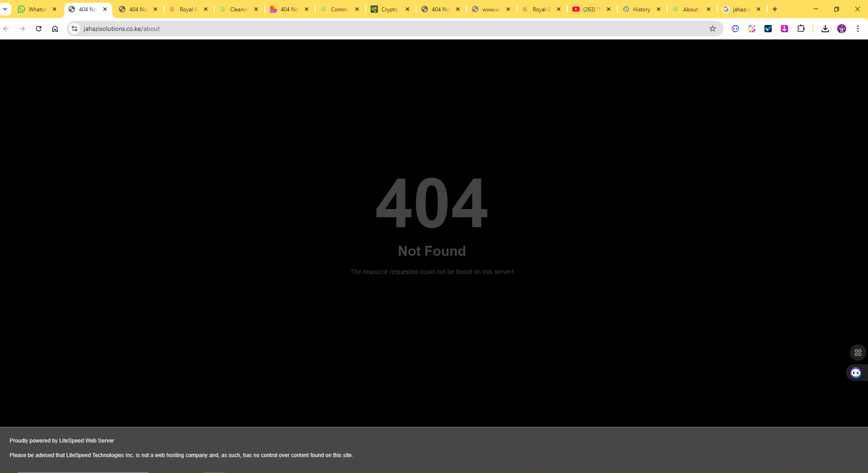This screenshot has height=473, width=868.
Task: Open the floating assistant face button
Action: (x=856, y=373)
